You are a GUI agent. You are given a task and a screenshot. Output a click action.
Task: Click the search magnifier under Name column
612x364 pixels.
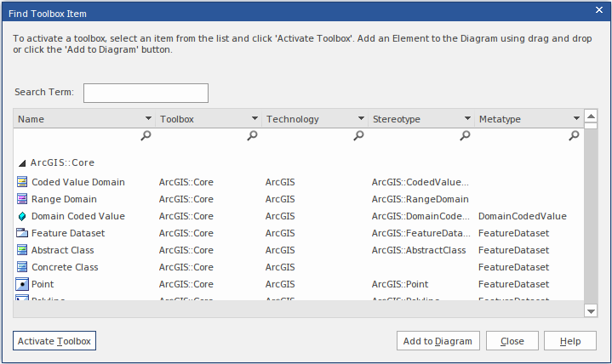[146, 136]
